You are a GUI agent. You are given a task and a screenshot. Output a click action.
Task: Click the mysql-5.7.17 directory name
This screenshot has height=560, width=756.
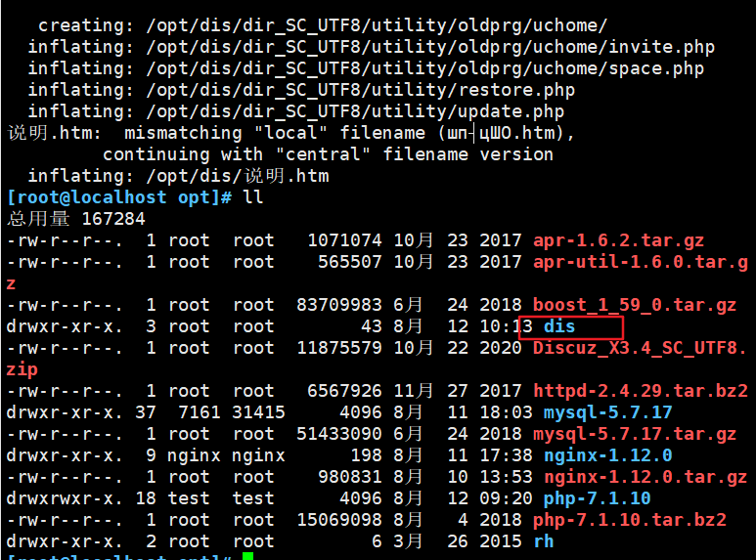[x=607, y=412]
